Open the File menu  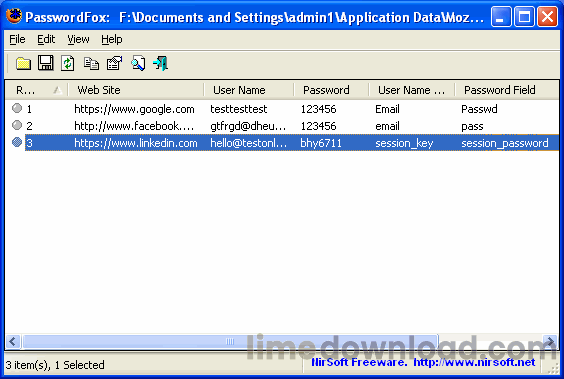[17, 39]
